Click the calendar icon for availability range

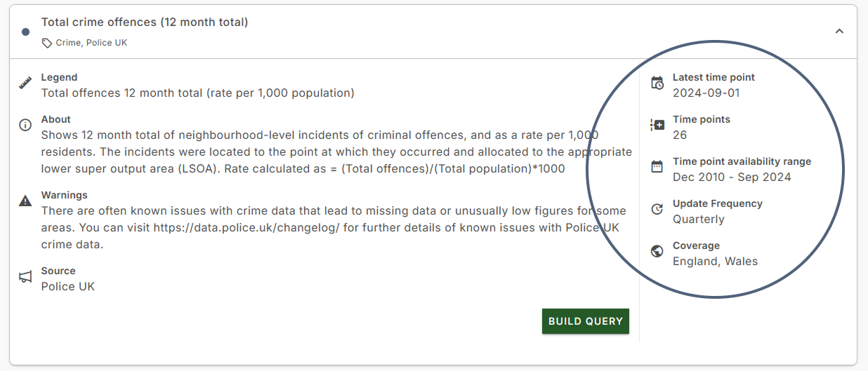click(657, 167)
